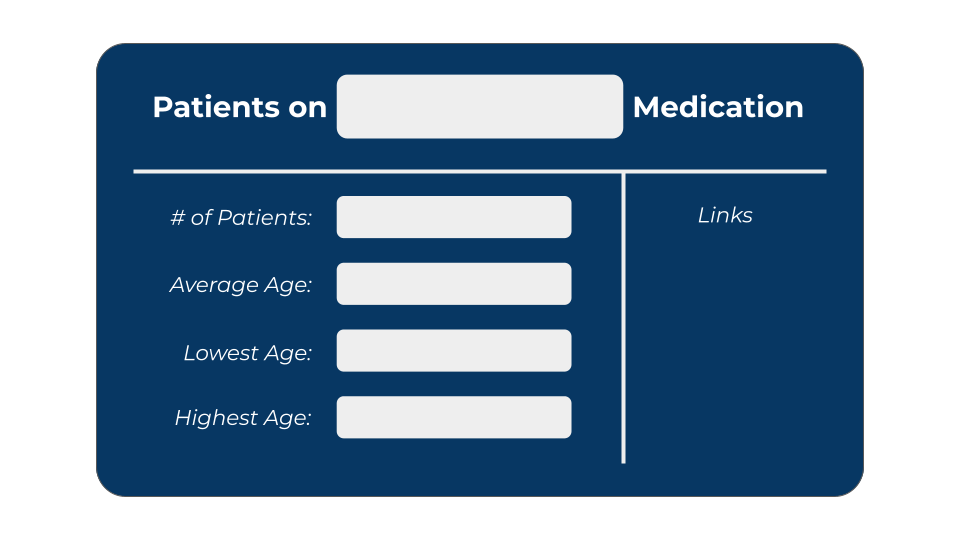This screenshot has height=540, width=960.
Task: Select the # of Patients input box
Action: 454,217
